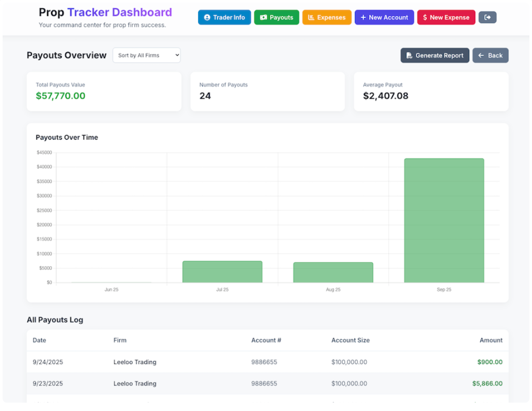Open the Trader Info page

pos(224,17)
